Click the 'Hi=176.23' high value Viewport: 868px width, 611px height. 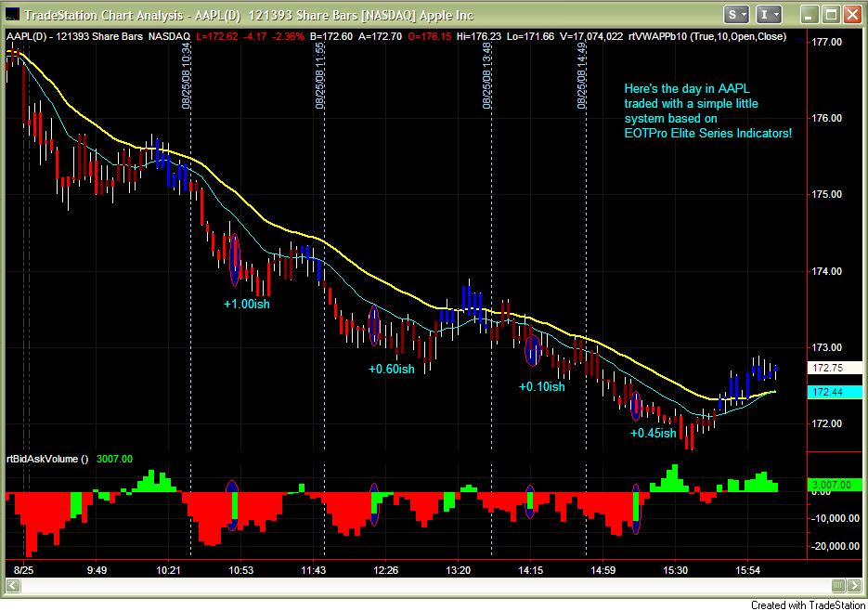(x=479, y=36)
